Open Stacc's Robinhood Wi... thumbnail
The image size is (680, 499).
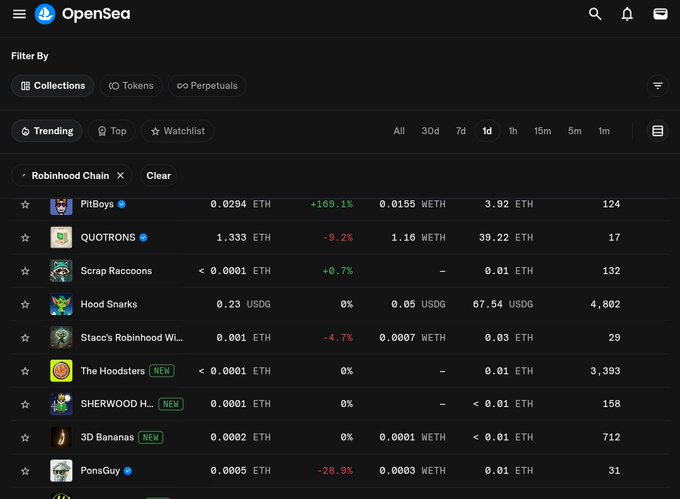pyautogui.click(x=61, y=338)
